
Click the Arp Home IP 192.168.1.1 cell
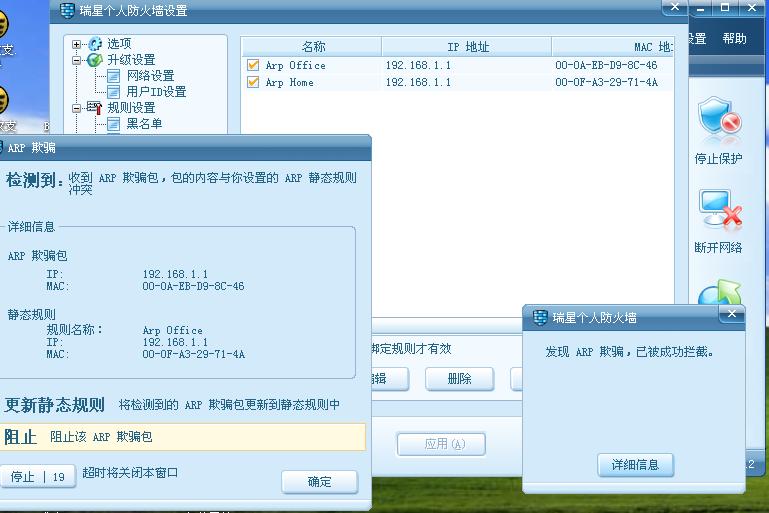tap(418, 82)
